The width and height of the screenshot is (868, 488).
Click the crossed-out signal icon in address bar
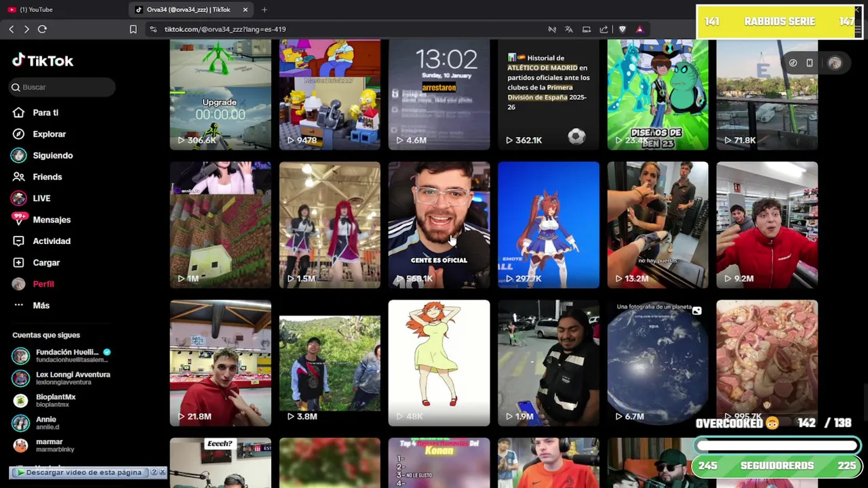pyautogui.click(x=552, y=29)
